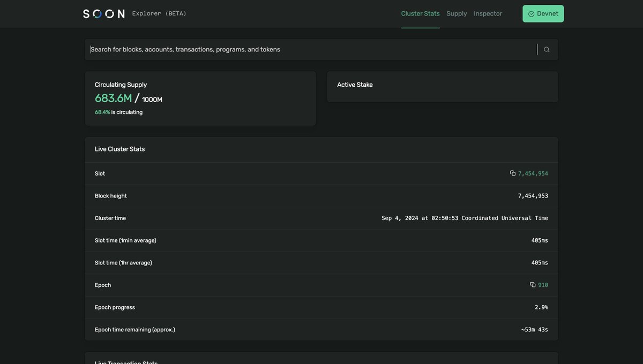Viewport: 643px width, 364px height.
Task: Open the Inspector tab
Action: pyautogui.click(x=487, y=12)
